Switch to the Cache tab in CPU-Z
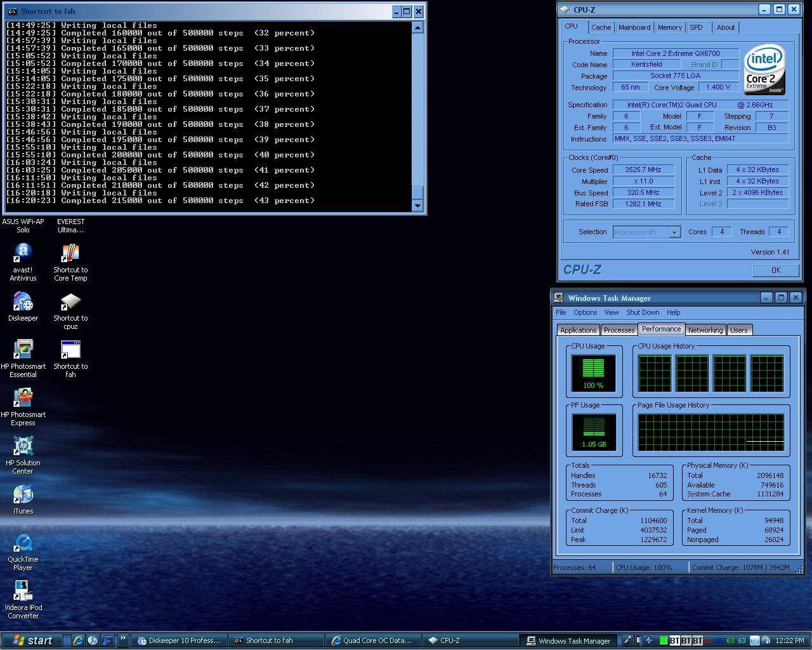The image size is (812, 650). [x=601, y=27]
